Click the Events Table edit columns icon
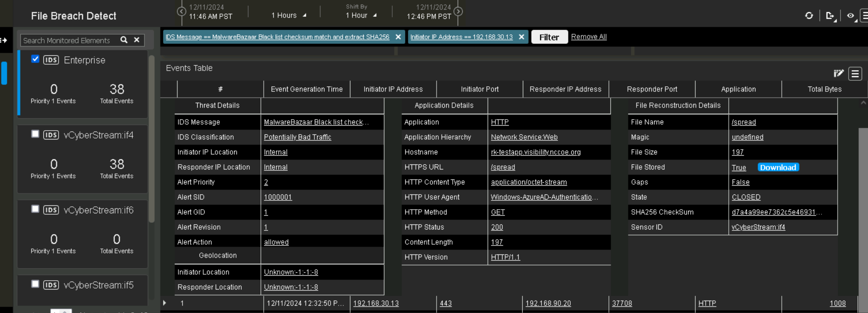Image resolution: width=868 pixels, height=313 pixels. [x=838, y=73]
